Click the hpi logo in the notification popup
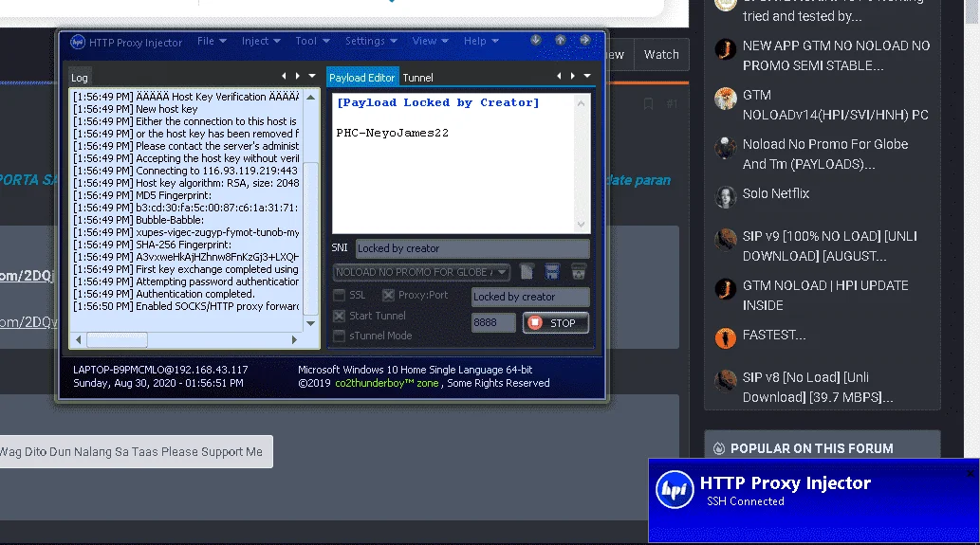The width and height of the screenshot is (980, 545). tap(675, 489)
